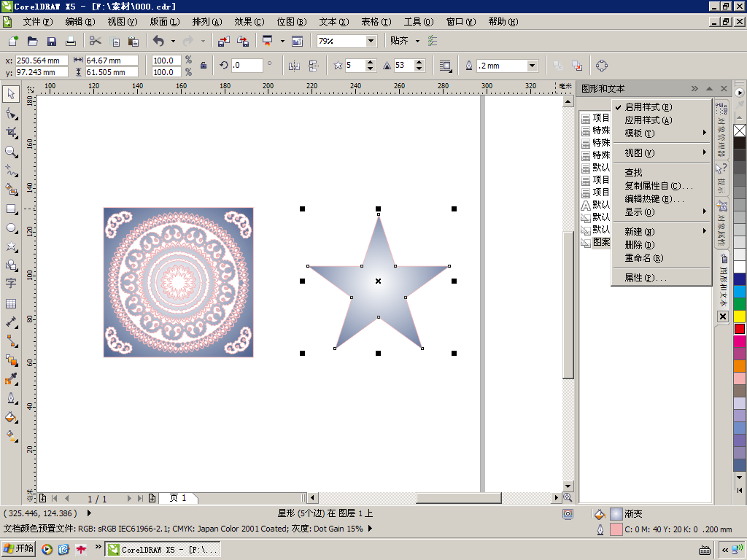Open 编辑(E) menu
The image size is (747, 560).
click(x=80, y=21)
